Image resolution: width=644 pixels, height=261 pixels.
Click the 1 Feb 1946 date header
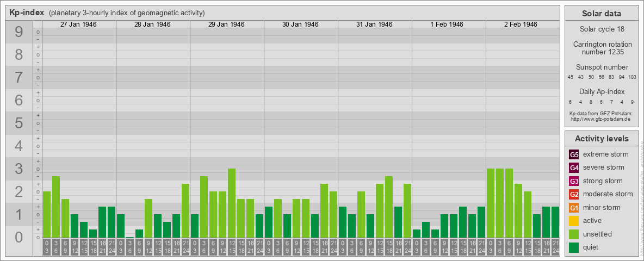(x=448, y=24)
